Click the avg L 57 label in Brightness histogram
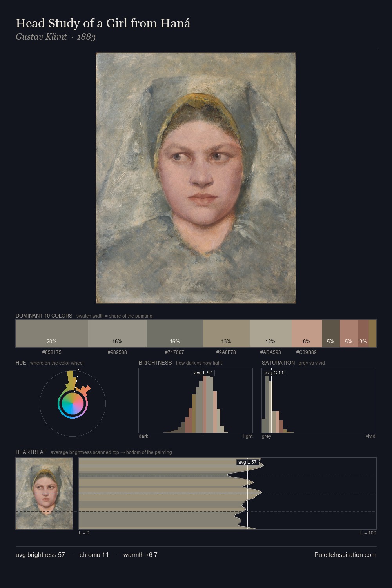This screenshot has width=392, height=588. (203, 373)
